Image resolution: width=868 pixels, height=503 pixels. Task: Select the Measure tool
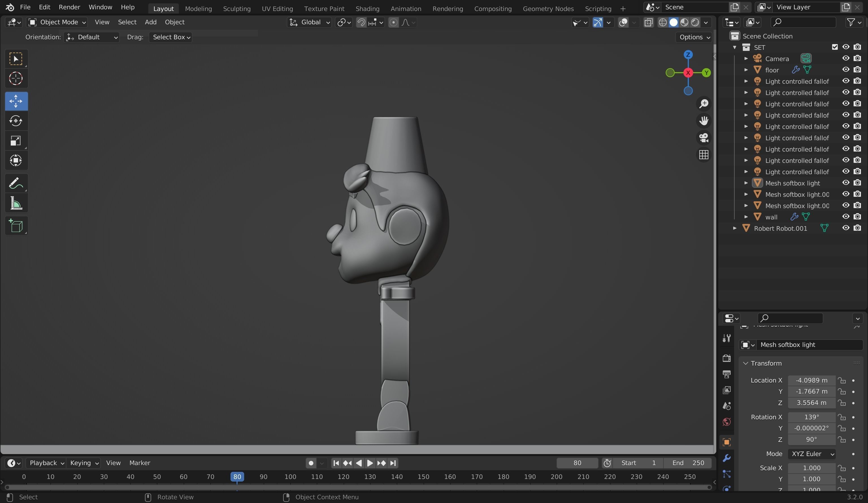(16, 203)
